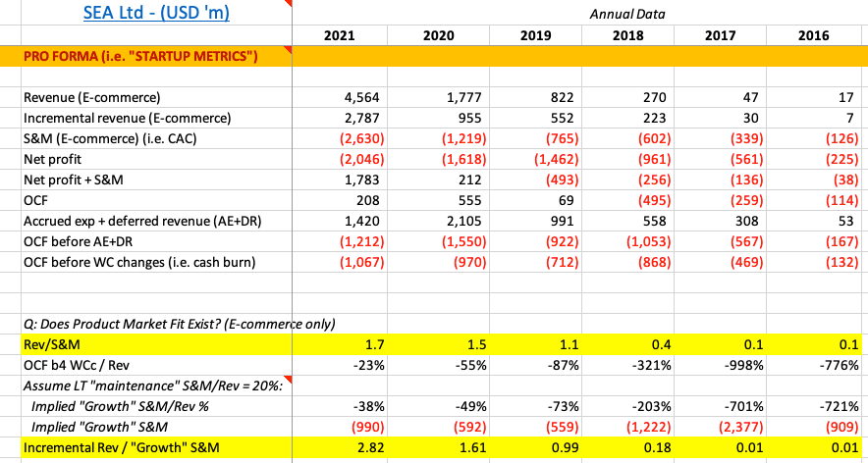This screenshot has width=868, height=463.
Task: Select the OCF b4 WCc / Rev label
Action: 77,365
